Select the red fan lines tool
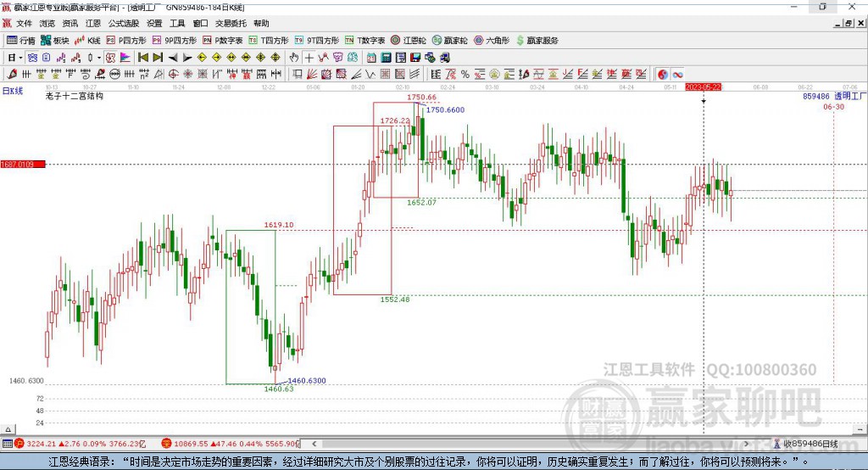Screen dimensions: 868x470 [312, 75]
